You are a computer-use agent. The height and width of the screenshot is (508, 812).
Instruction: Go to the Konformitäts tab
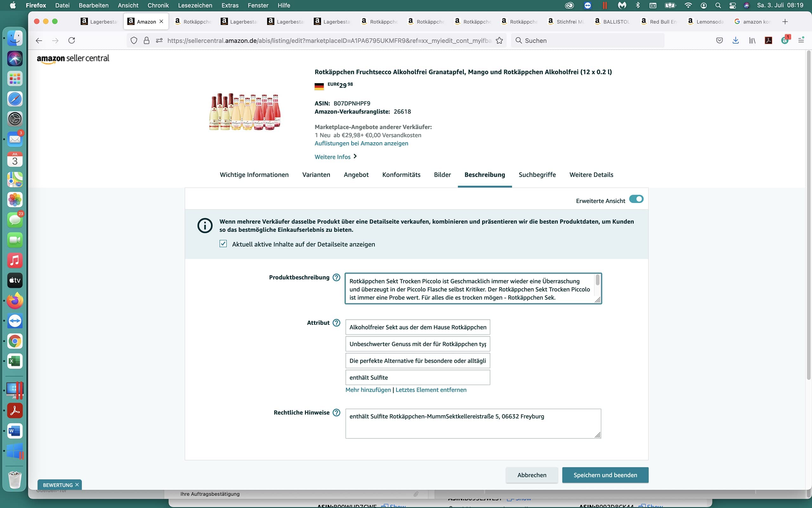coord(401,175)
